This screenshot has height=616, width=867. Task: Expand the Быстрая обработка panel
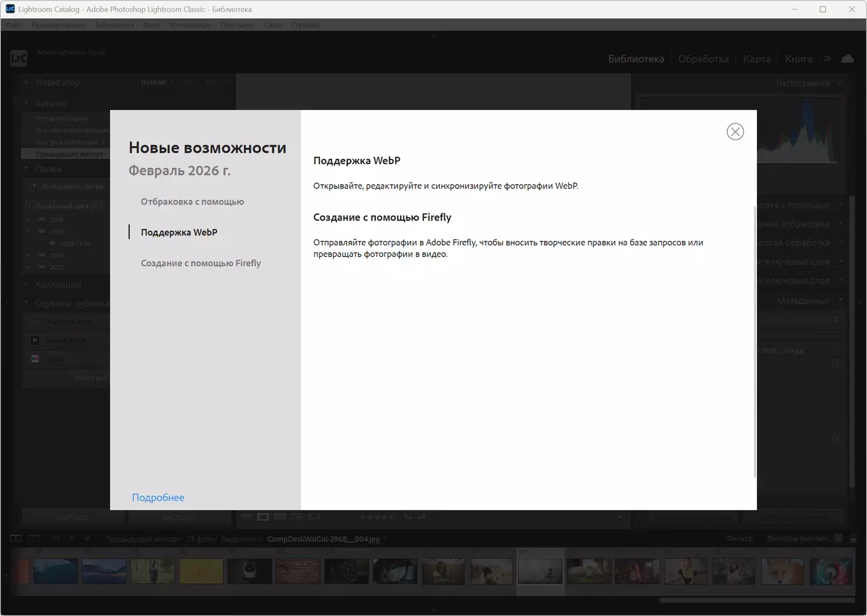[x=840, y=243]
